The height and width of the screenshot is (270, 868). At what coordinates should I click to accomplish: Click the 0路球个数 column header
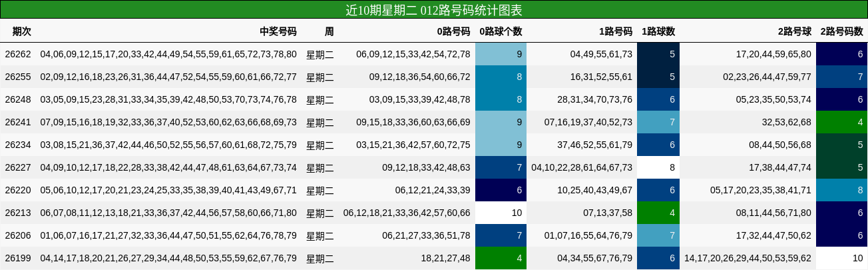pyautogui.click(x=501, y=31)
